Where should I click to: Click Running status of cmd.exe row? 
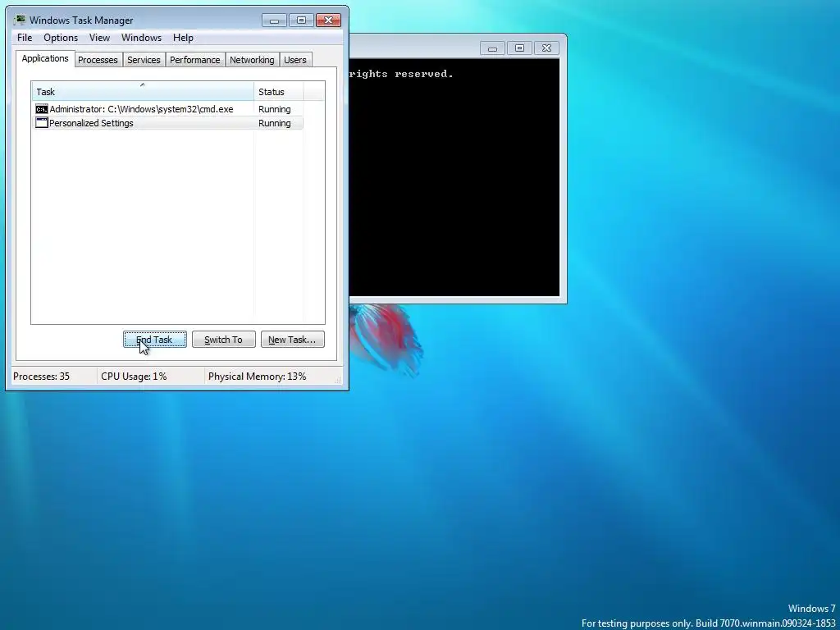point(275,109)
